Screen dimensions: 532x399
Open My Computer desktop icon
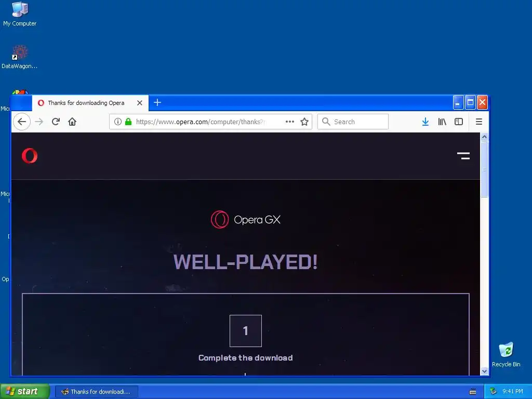20,14
